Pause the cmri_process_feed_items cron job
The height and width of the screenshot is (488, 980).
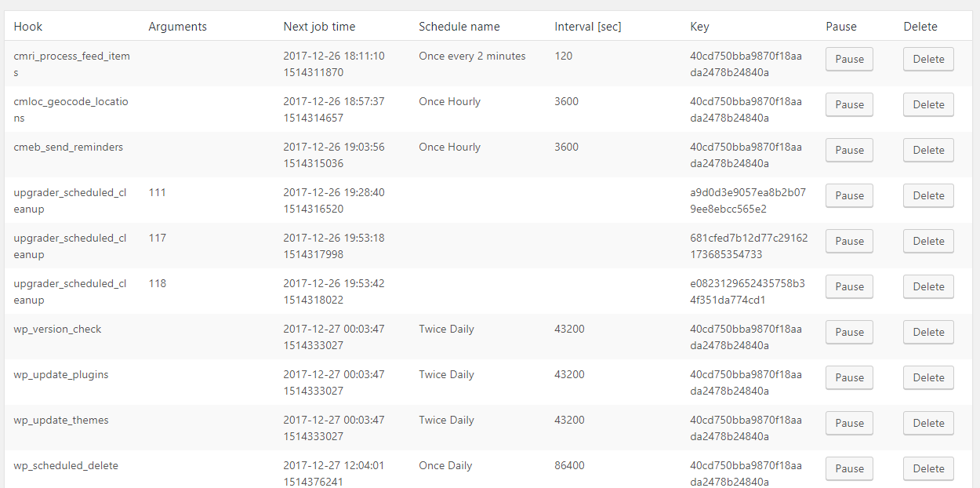pyautogui.click(x=849, y=60)
